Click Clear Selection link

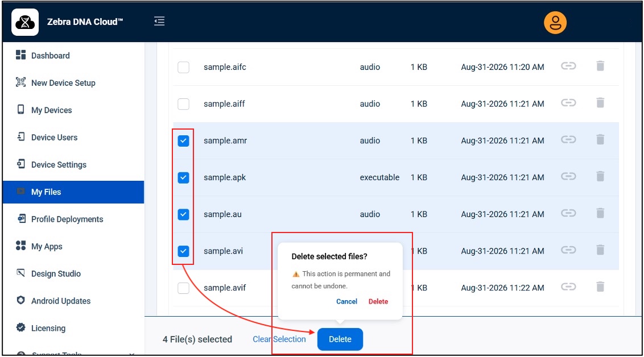pyautogui.click(x=279, y=339)
